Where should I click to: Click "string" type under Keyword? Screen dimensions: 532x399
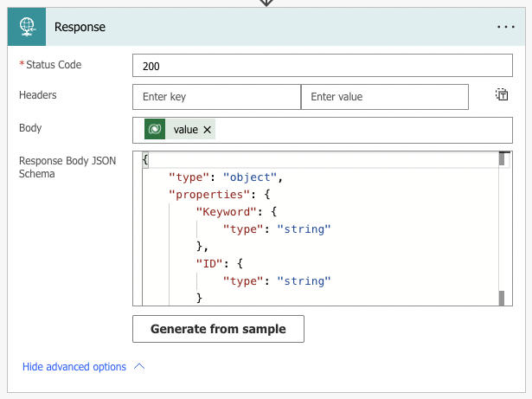point(304,229)
